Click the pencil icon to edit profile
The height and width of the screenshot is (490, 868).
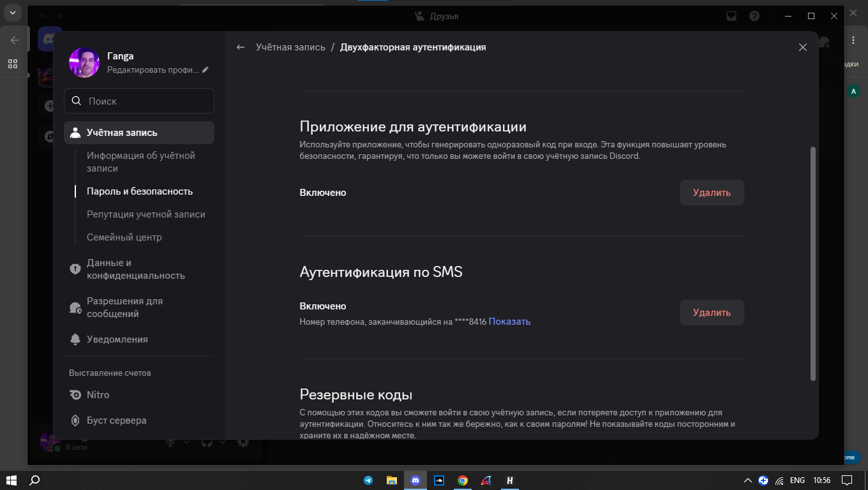coord(206,70)
